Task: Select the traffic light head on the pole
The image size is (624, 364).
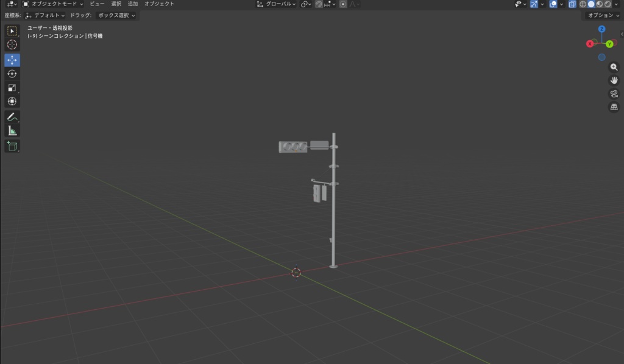Action: (293, 147)
